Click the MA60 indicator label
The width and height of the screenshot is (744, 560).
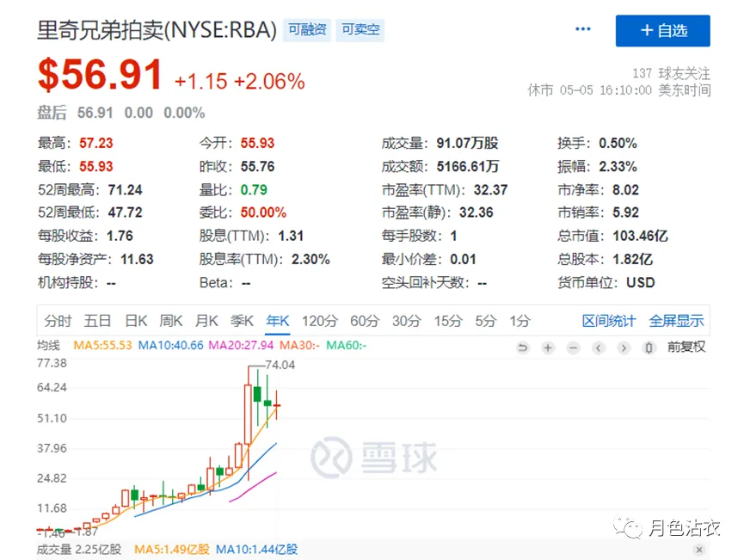(x=347, y=346)
